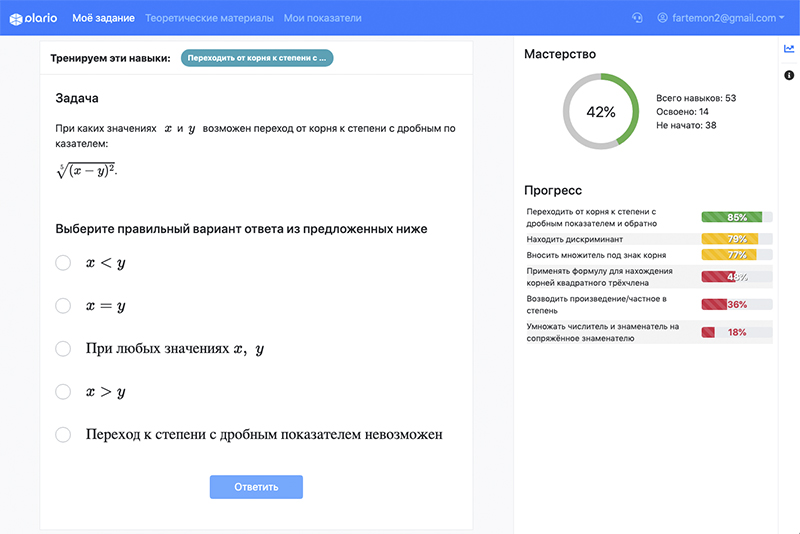Click 'Выберите правильный вариант ответа' heading
800x534 pixels.
click(x=241, y=229)
